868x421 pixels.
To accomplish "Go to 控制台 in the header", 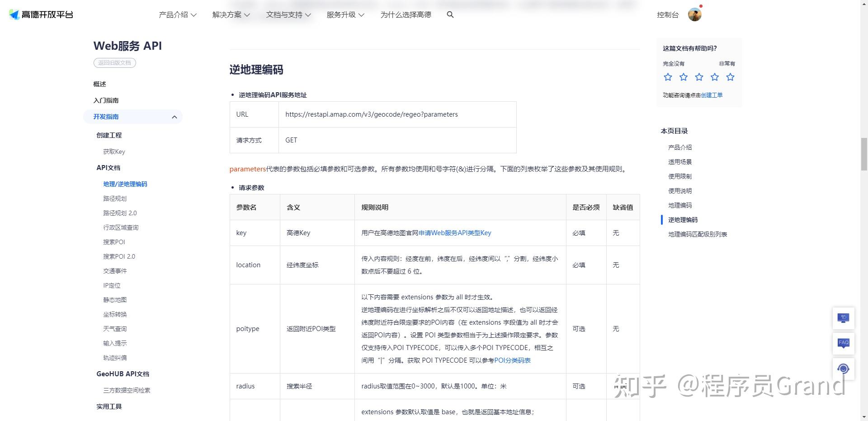I will pos(668,14).
